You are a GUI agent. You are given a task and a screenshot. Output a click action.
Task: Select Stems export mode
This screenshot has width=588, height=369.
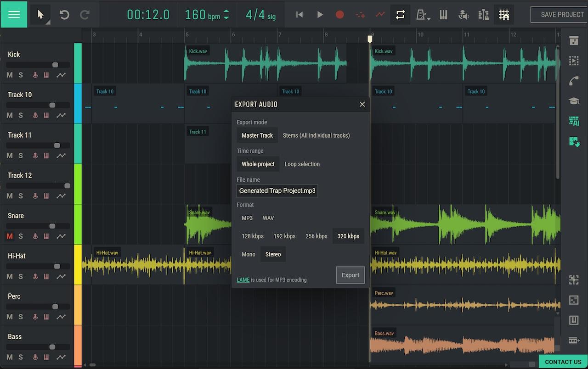(316, 135)
